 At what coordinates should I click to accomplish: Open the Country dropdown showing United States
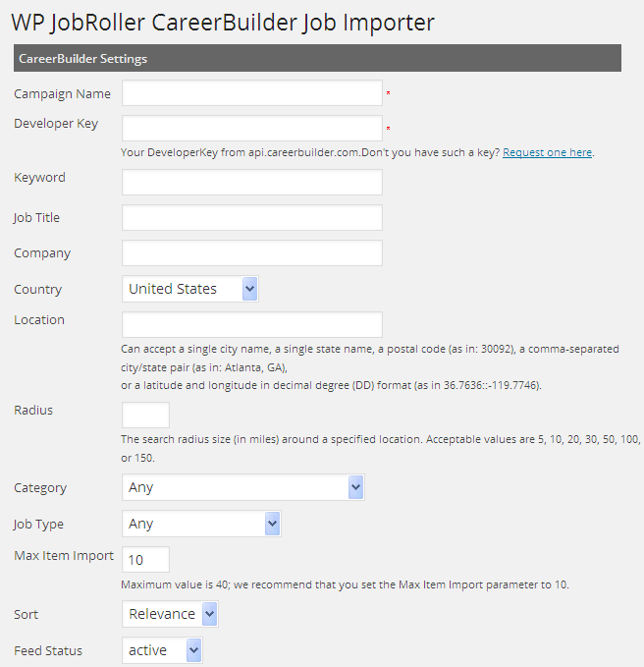pyautogui.click(x=190, y=289)
